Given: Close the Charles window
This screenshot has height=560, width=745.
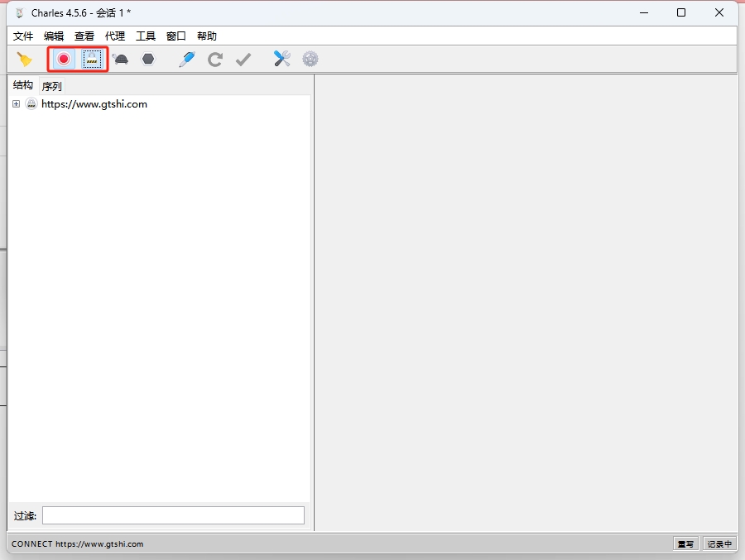Looking at the screenshot, I should (719, 13).
